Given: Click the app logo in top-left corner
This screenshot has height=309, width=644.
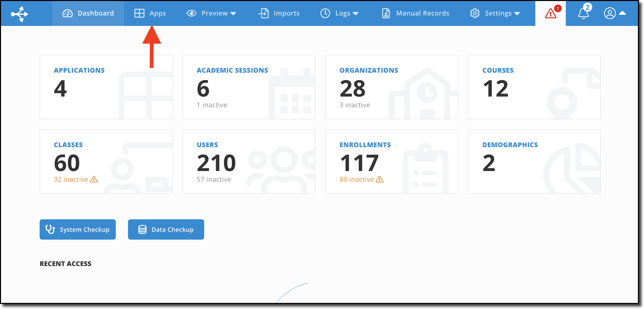Looking at the screenshot, I should (x=19, y=14).
